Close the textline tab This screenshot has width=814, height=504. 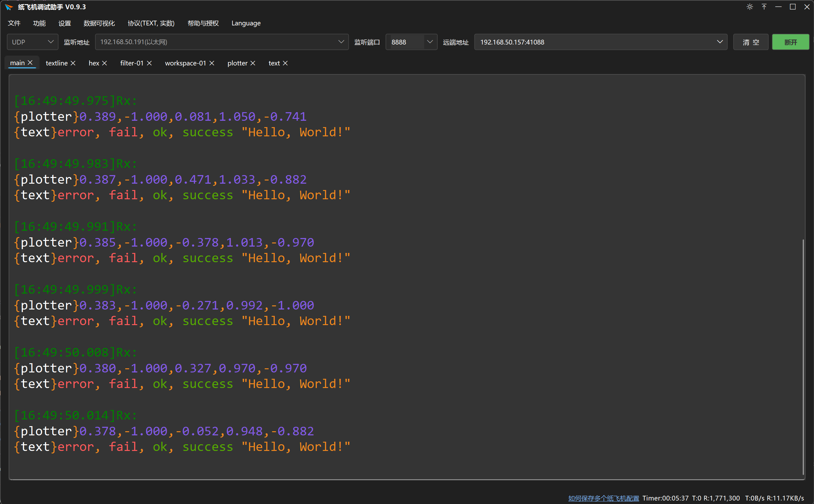(73, 63)
